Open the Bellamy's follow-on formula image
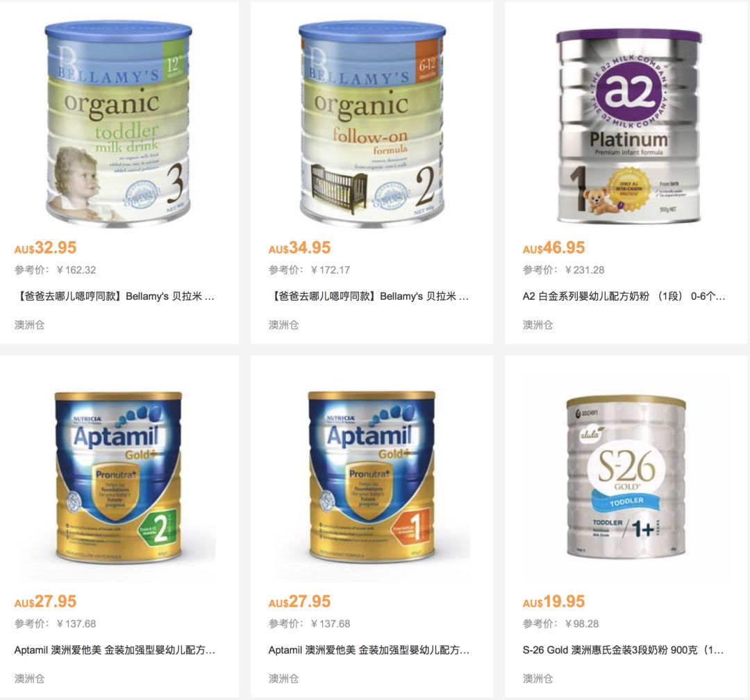This screenshot has width=750, height=700. (x=372, y=124)
